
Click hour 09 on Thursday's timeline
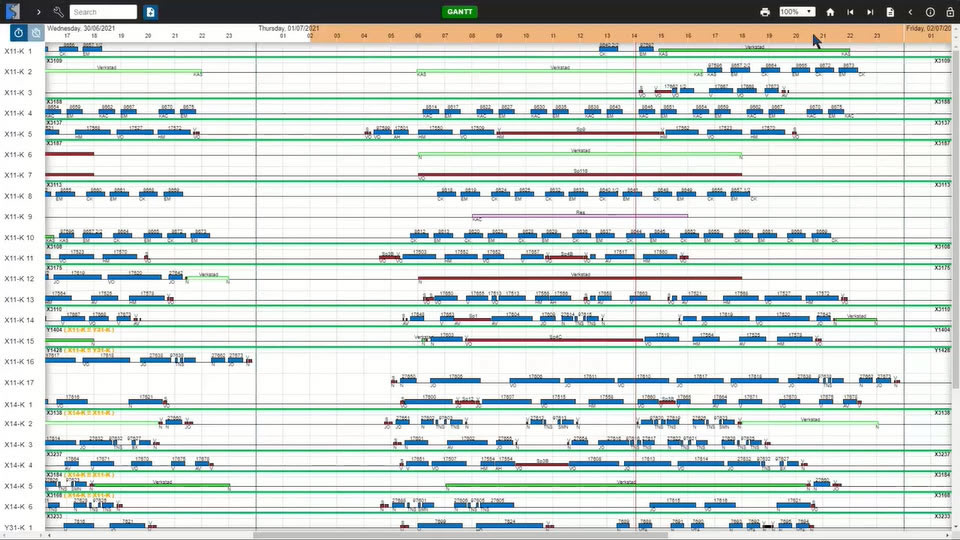pyautogui.click(x=499, y=36)
